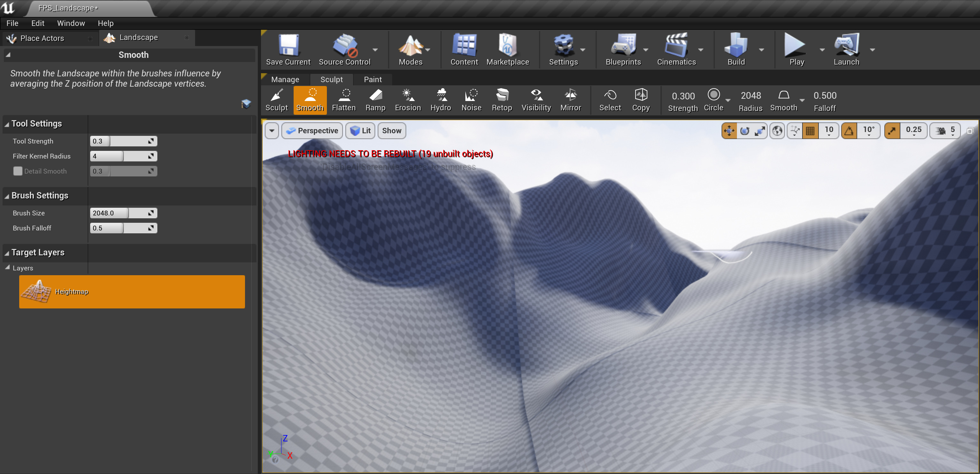Screen dimensions: 980x474
Task: Open the Hydro erosion tool
Action: pyautogui.click(x=440, y=100)
